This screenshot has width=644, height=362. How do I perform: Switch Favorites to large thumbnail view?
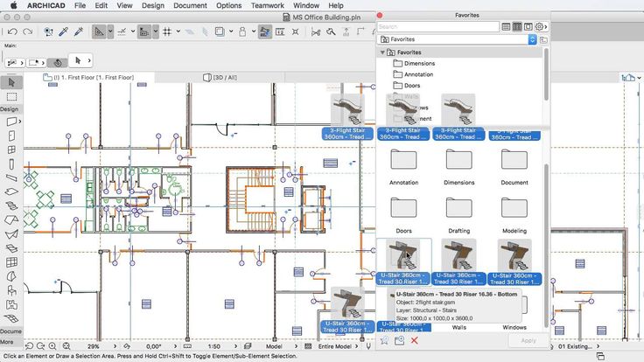pyautogui.click(x=528, y=27)
